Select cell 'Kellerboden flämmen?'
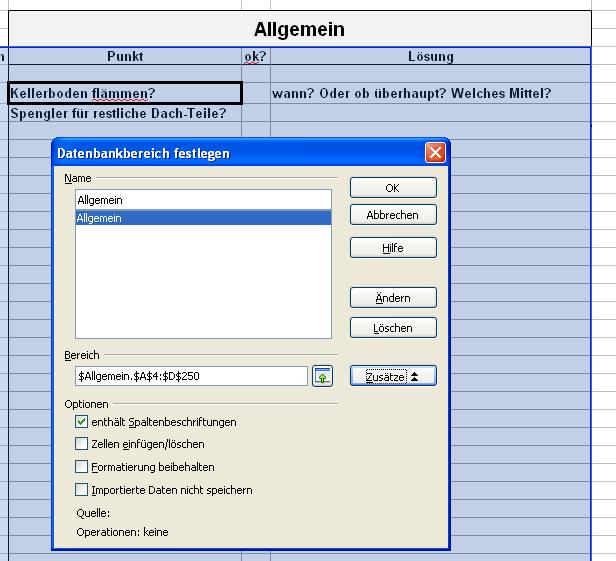The image size is (616, 561). [x=125, y=94]
